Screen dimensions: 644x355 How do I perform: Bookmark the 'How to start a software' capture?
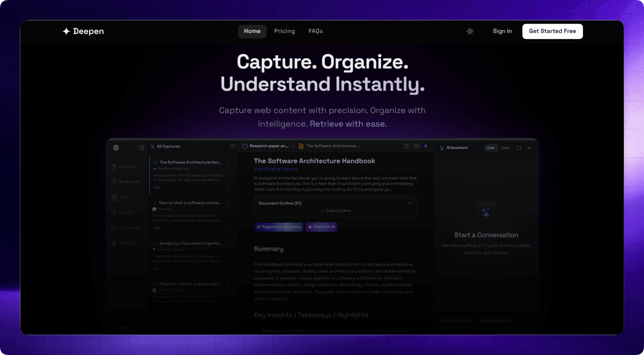click(x=229, y=204)
